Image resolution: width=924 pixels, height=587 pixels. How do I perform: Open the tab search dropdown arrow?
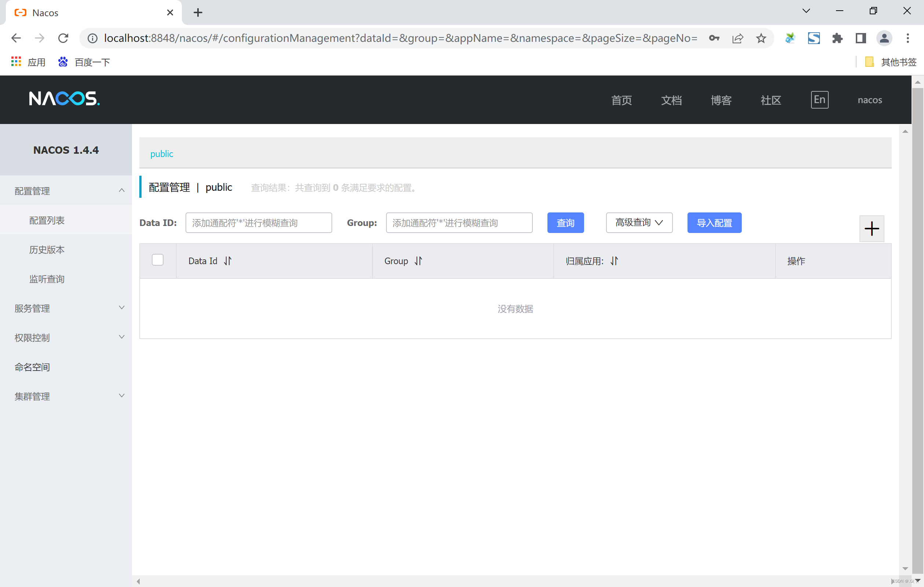coord(806,10)
